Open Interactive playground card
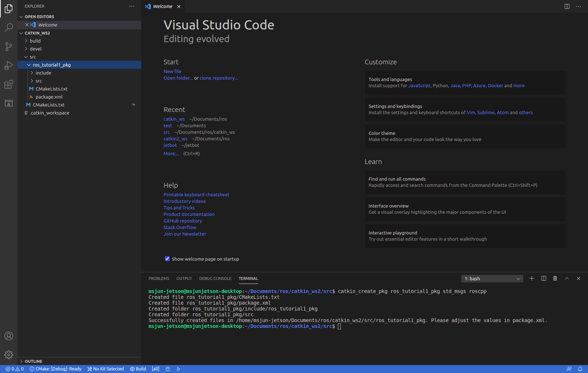 click(x=465, y=236)
